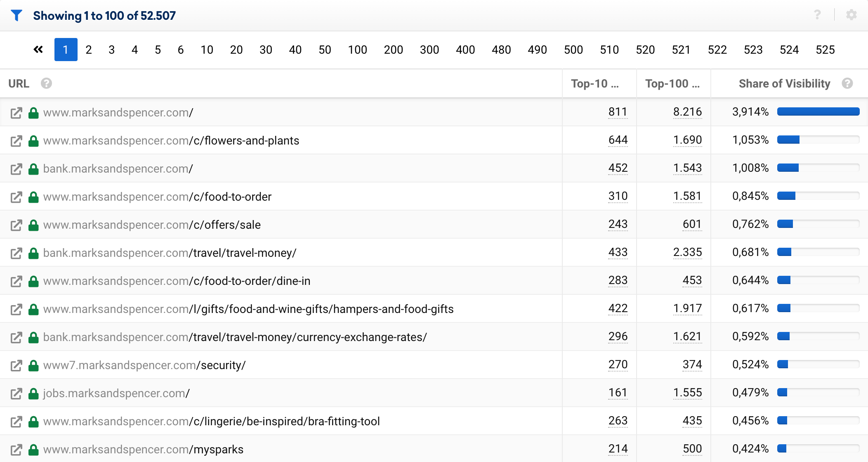Open table settings gear icon
Image resolution: width=868 pixels, height=462 pixels.
click(x=851, y=15)
